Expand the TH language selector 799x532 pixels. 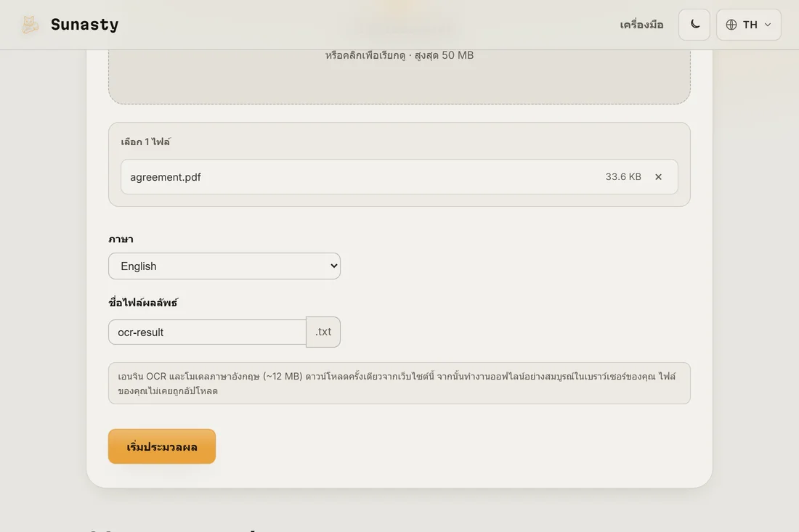tap(749, 25)
